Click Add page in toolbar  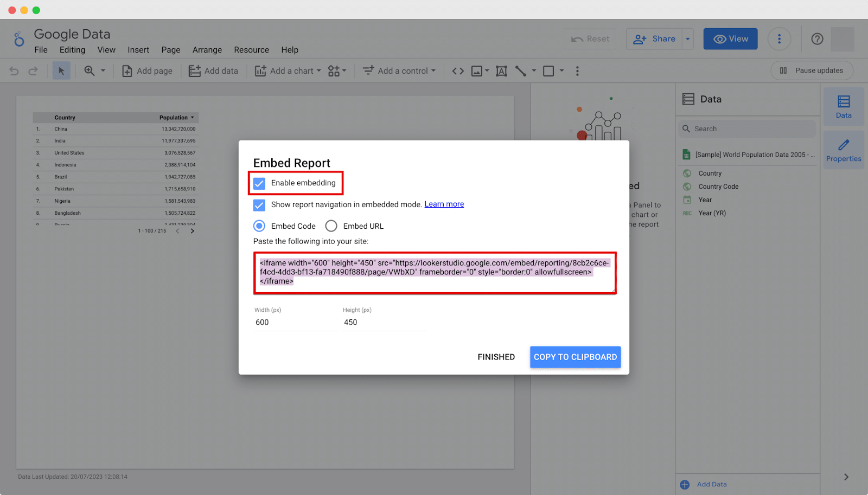147,71
